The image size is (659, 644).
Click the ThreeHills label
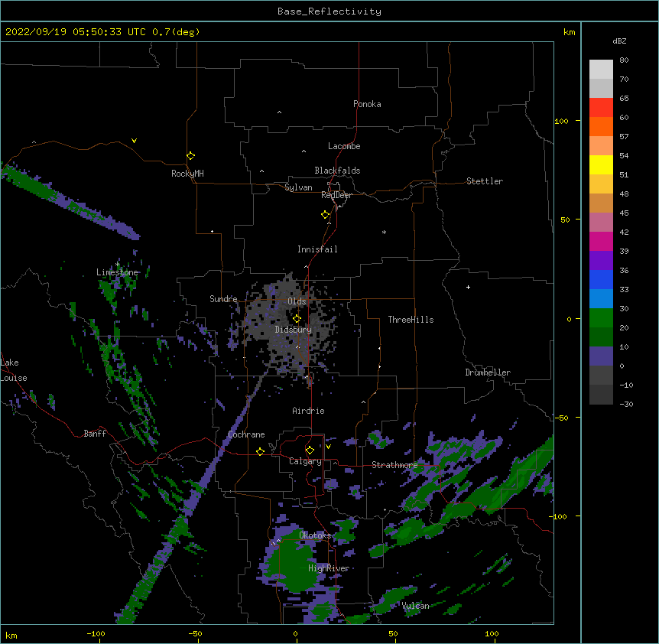[411, 320]
